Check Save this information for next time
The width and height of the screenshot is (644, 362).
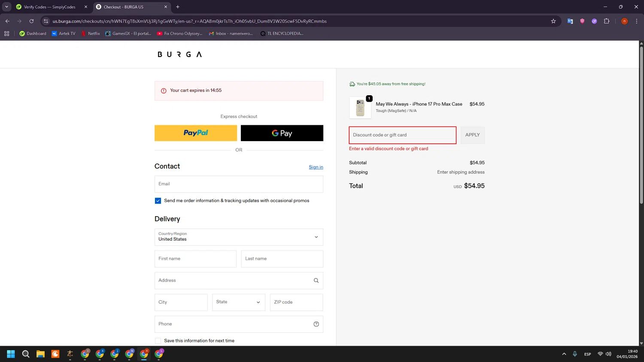pos(158,341)
